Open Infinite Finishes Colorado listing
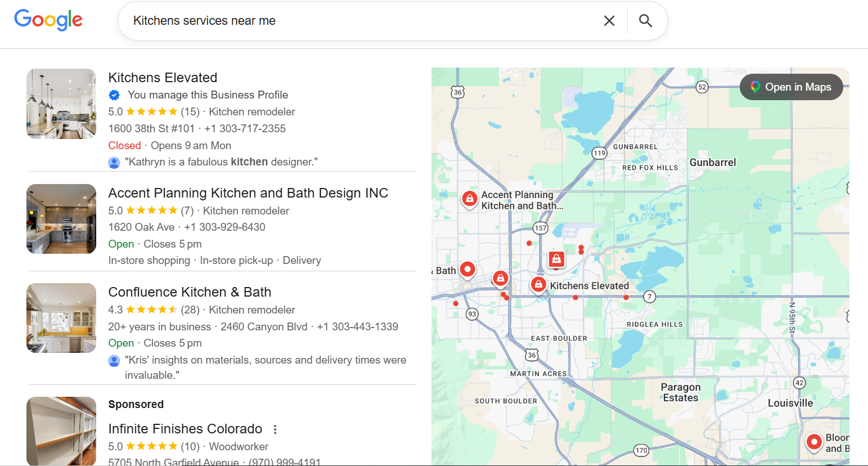This screenshot has width=868, height=466. (x=185, y=429)
